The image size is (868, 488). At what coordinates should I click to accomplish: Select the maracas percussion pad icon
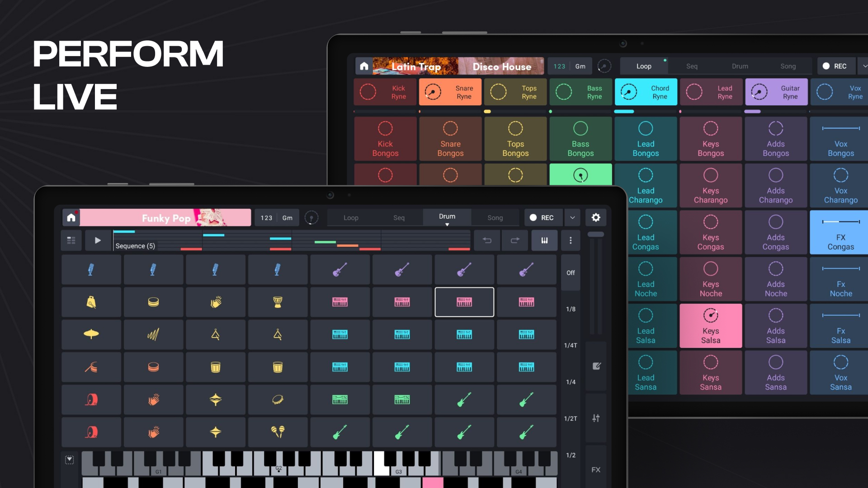pos(278,432)
